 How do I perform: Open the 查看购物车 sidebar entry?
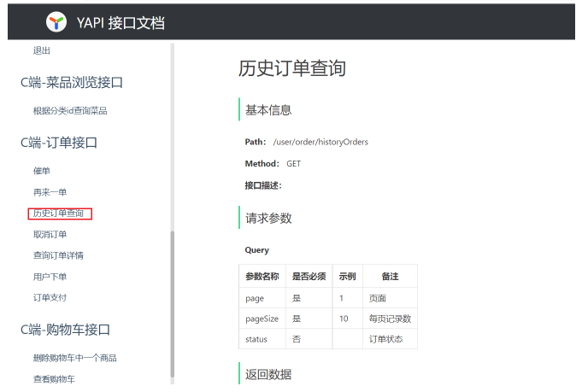[x=54, y=379]
